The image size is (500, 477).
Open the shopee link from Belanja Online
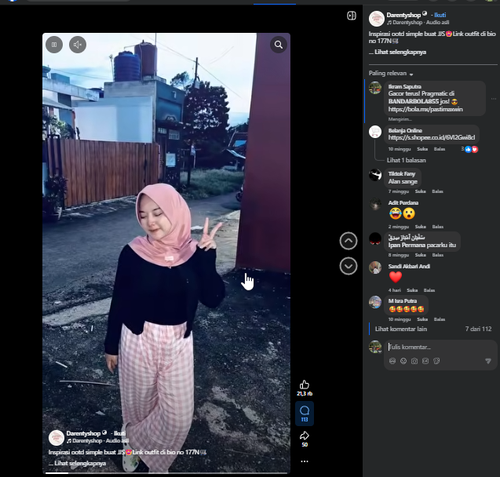tap(432, 137)
